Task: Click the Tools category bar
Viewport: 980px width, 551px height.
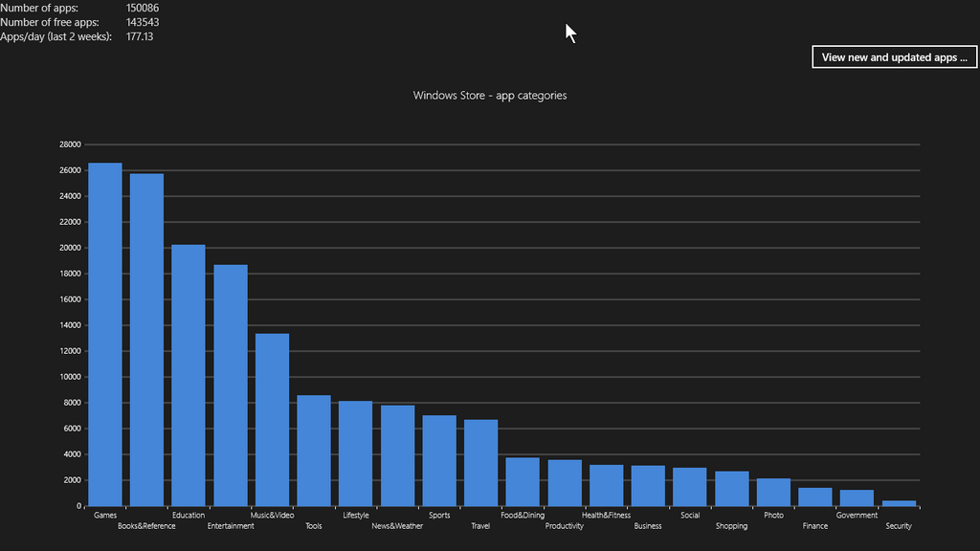Action: click(314, 451)
